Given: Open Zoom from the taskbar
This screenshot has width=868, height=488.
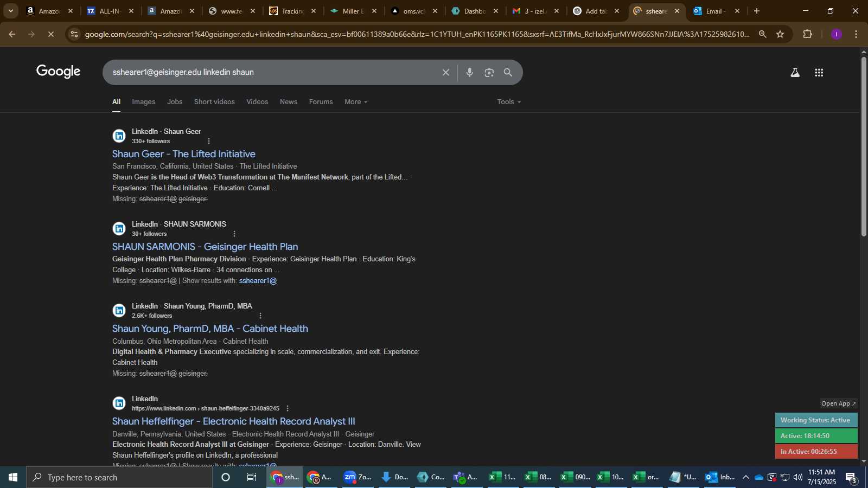Looking at the screenshot, I should pos(358,477).
